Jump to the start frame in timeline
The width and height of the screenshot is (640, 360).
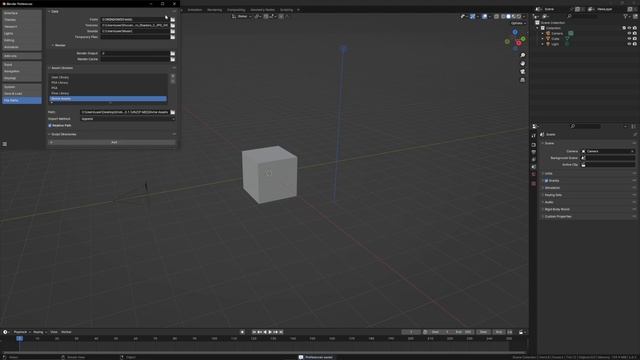(254, 332)
